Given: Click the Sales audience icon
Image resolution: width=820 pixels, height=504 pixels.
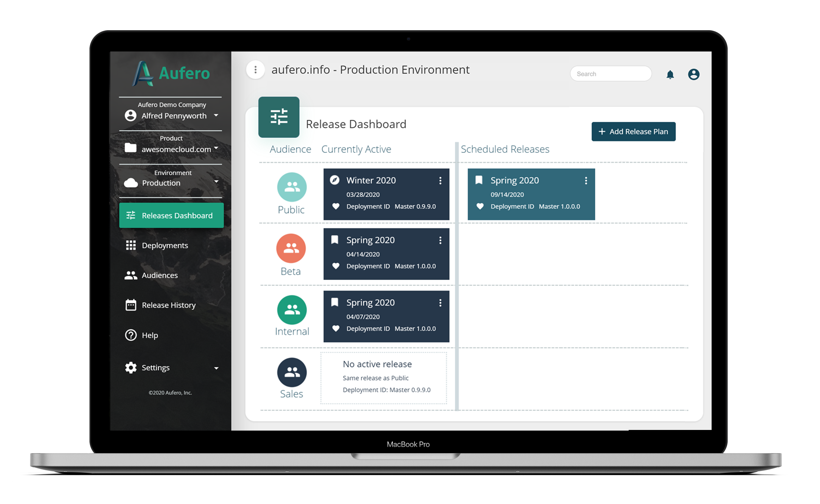Looking at the screenshot, I should point(292,373).
